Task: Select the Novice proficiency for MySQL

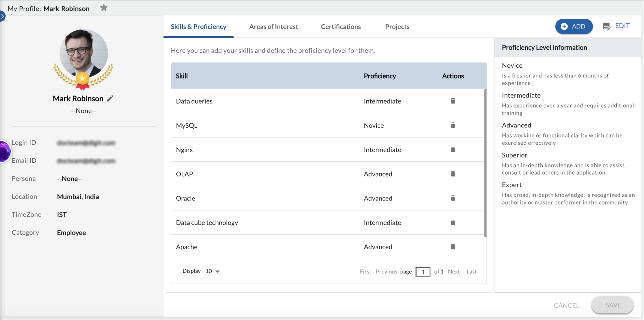Action: 374,125
